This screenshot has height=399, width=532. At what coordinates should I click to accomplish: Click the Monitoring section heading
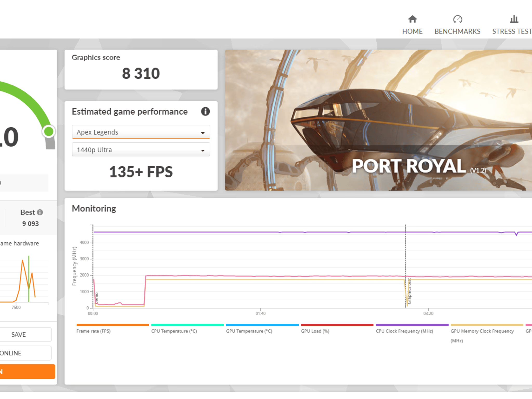94,209
